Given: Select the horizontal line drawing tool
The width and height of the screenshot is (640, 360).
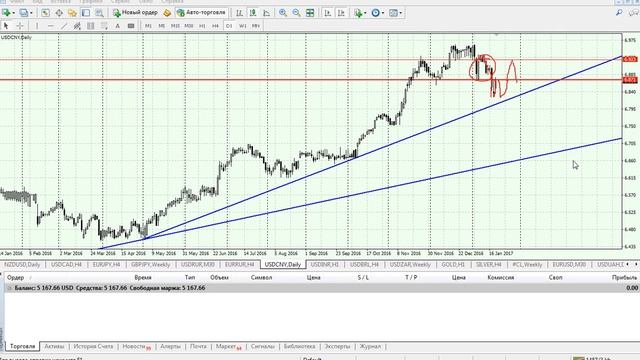Looking at the screenshot, I should click(x=50, y=26).
